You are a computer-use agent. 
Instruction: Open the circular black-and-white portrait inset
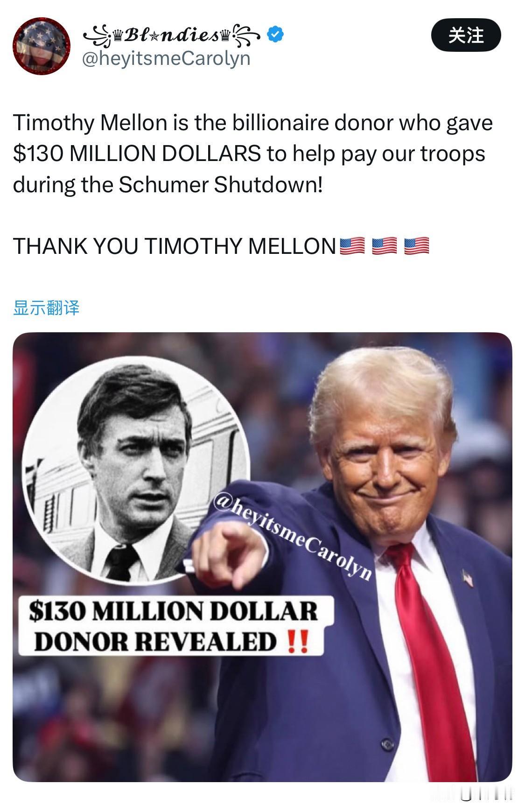click(x=136, y=475)
